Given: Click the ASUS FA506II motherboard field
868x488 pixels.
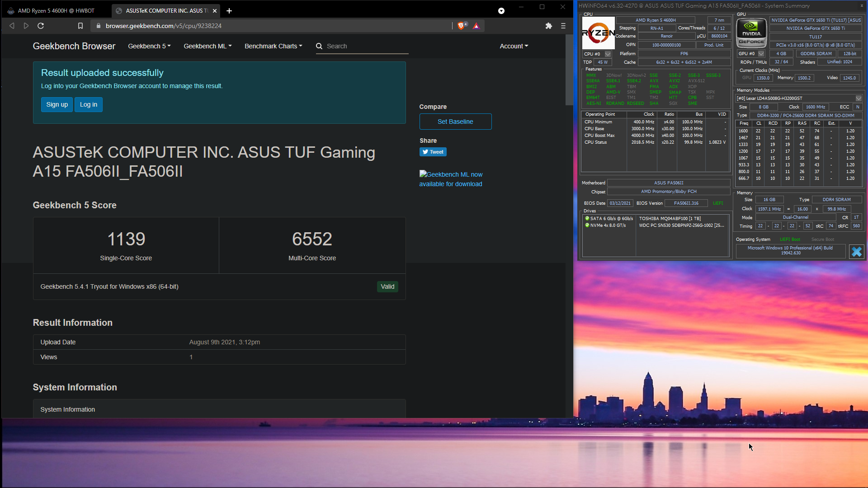Looking at the screenshot, I should (669, 183).
